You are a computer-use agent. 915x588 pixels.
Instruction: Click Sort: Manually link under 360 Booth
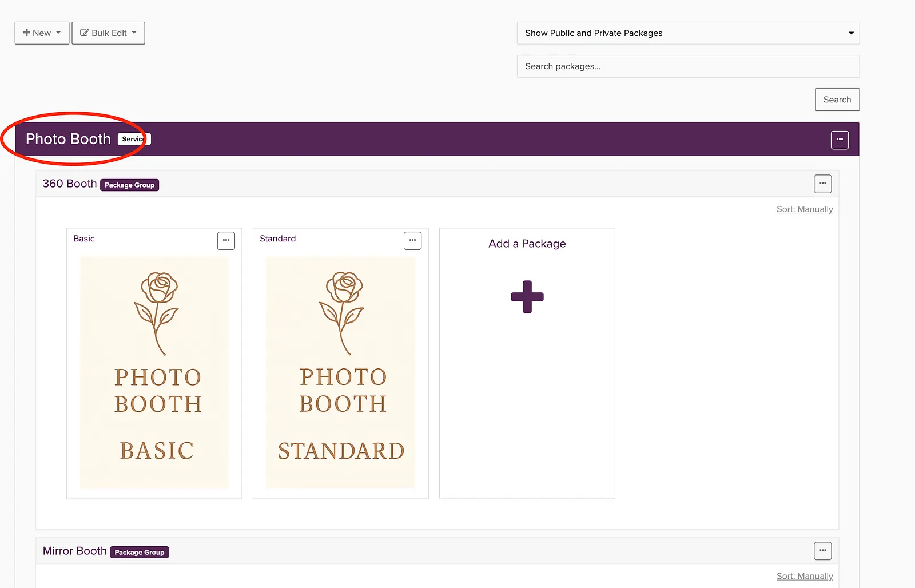(805, 209)
